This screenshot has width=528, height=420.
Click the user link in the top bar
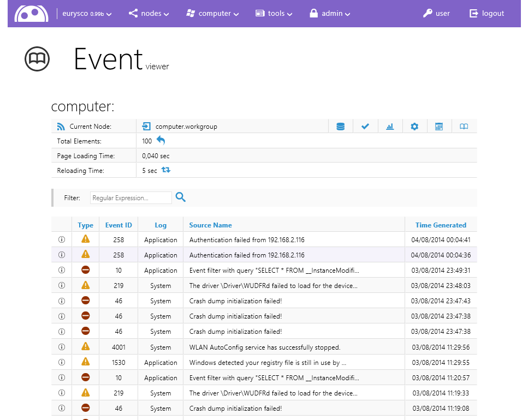click(x=436, y=14)
